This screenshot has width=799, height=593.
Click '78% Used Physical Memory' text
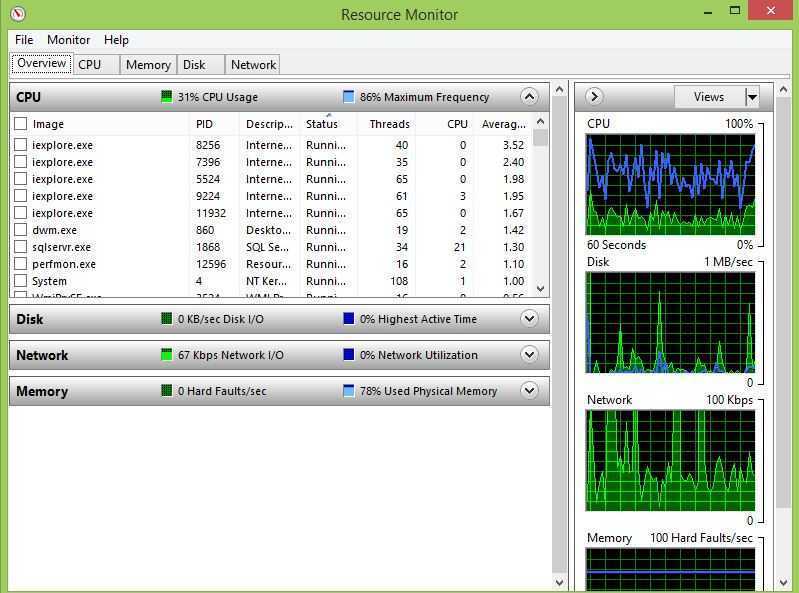[x=428, y=391]
